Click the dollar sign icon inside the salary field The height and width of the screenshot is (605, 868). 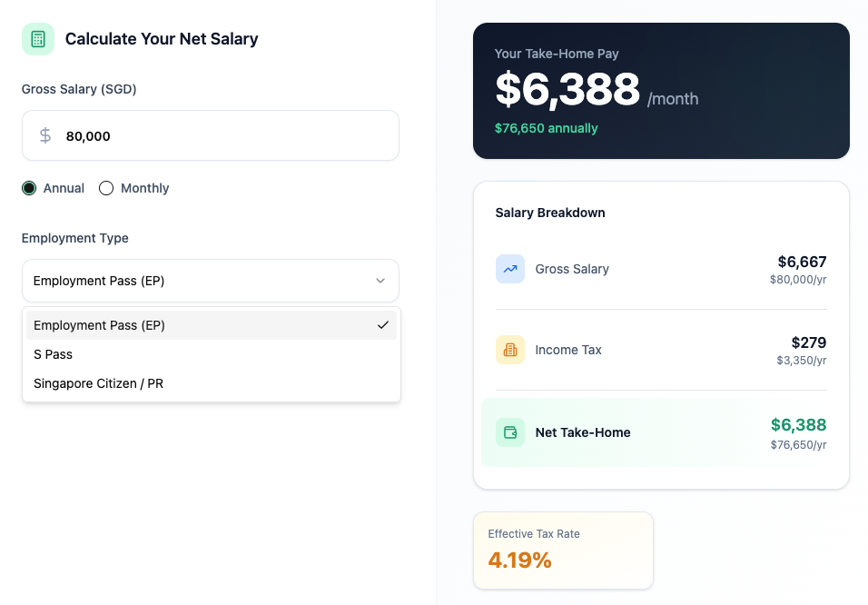pyautogui.click(x=44, y=134)
